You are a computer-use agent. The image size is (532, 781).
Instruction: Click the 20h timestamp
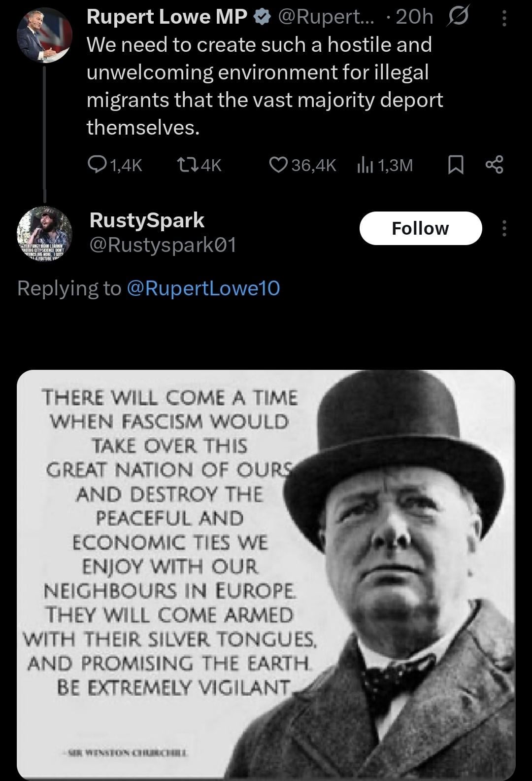(x=414, y=17)
